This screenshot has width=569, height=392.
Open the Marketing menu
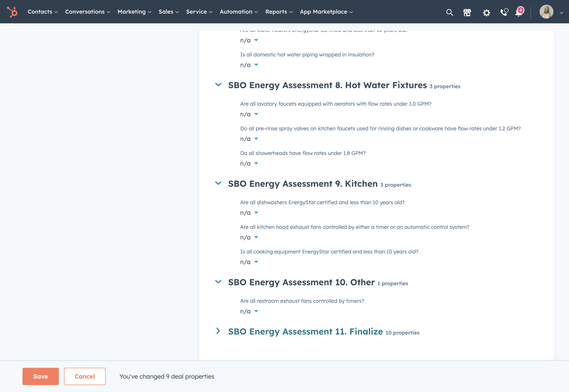(134, 12)
